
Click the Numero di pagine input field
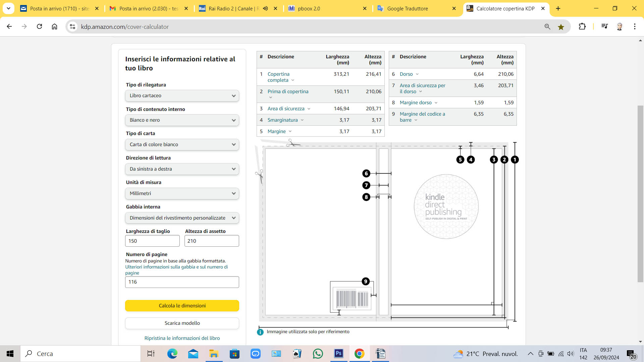[x=182, y=282]
